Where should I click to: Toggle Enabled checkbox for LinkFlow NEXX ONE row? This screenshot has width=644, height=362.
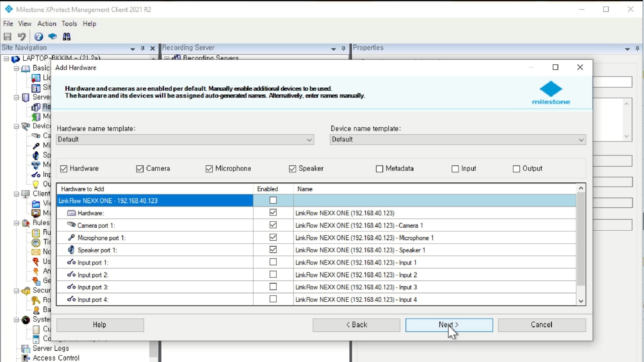273,200
